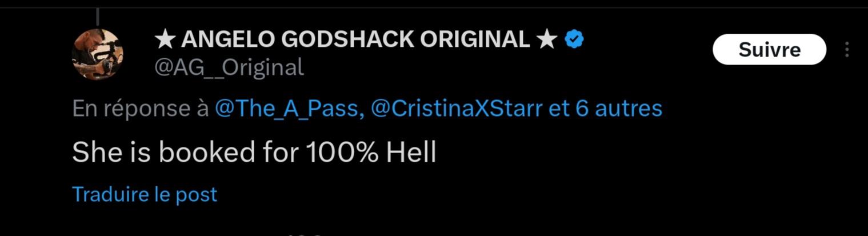
Task: Click the "En réponse à" label
Action: [x=140, y=109]
